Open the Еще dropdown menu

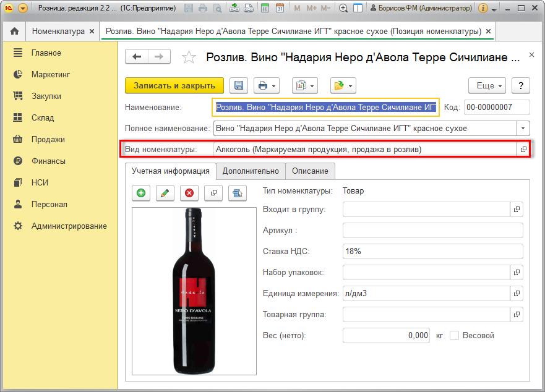click(x=487, y=85)
